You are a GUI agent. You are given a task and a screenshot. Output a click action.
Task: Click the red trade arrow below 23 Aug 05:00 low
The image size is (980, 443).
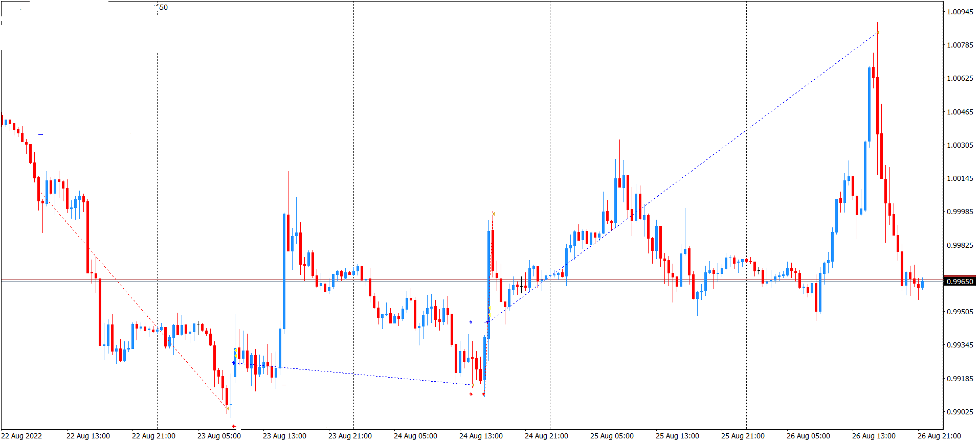[x=234, y=426]
